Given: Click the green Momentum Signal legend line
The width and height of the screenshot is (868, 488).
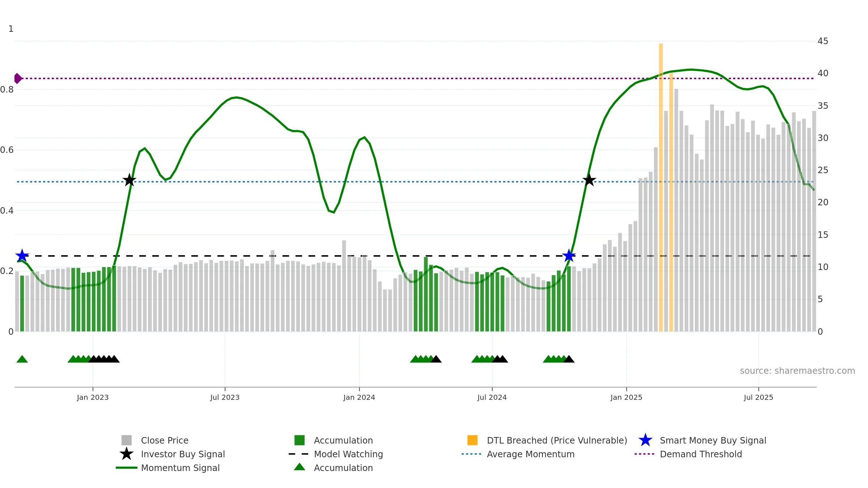Looking at the screenshot, I should point(127,468).
